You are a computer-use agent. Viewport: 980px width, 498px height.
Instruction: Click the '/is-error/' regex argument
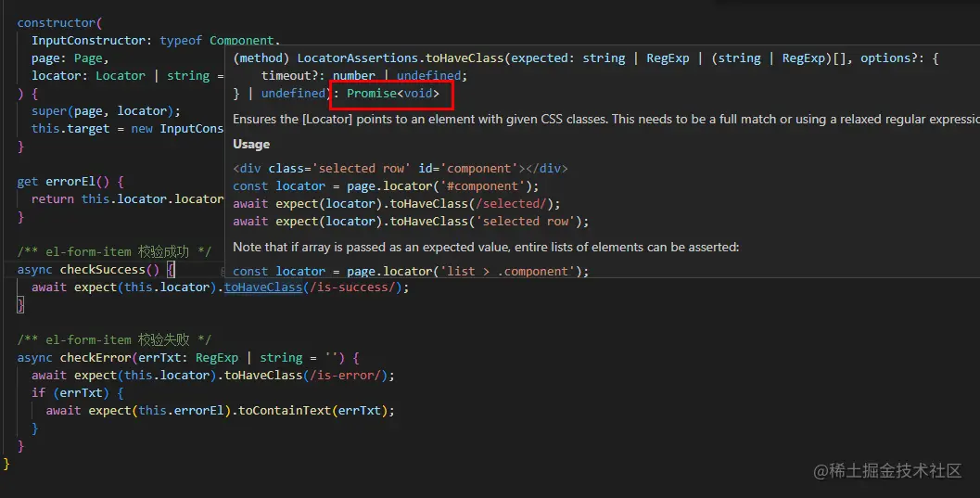(345, 376)
